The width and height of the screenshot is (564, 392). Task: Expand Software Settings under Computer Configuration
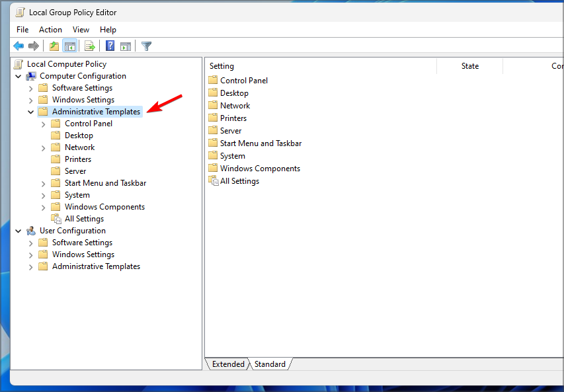point(31,89)
